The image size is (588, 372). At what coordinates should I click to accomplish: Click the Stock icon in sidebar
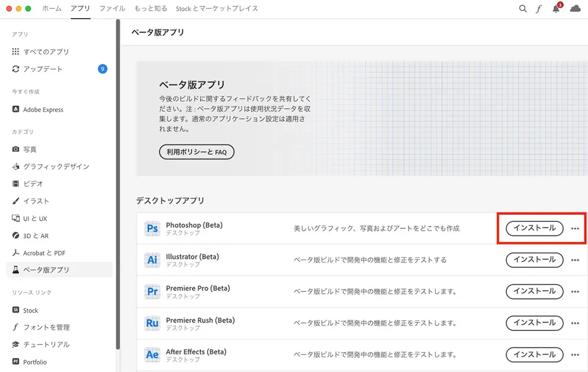pyautogui.click(x=15, y=310)
